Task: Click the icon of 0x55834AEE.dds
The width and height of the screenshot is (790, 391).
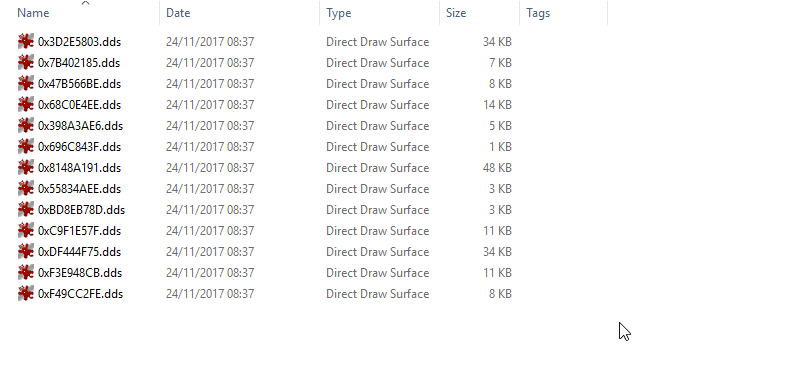Action: [26, 188]
